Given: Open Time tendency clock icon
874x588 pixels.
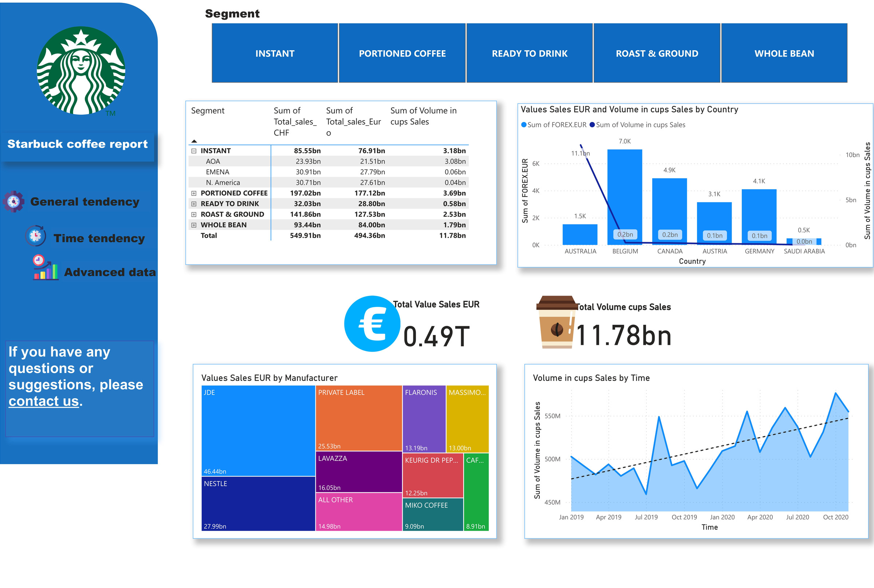Looking at the screenshot, I should (x=36, y=236).
